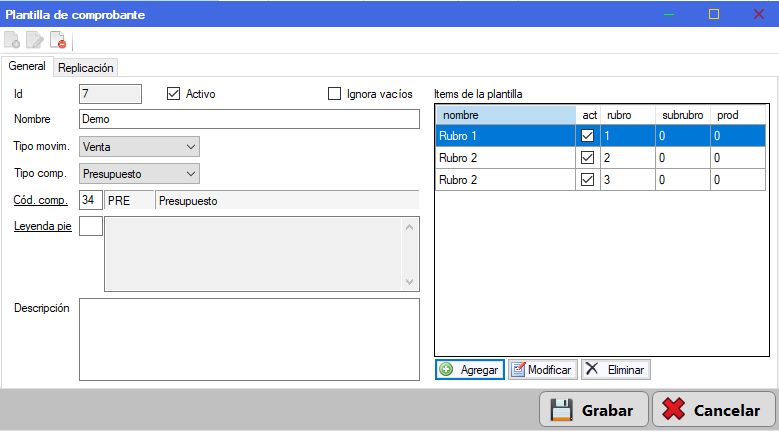This screenshot has width=779, height=432.
Task: Uncheck the act checkbox in rubro 2 row
Action: point(587,158)
